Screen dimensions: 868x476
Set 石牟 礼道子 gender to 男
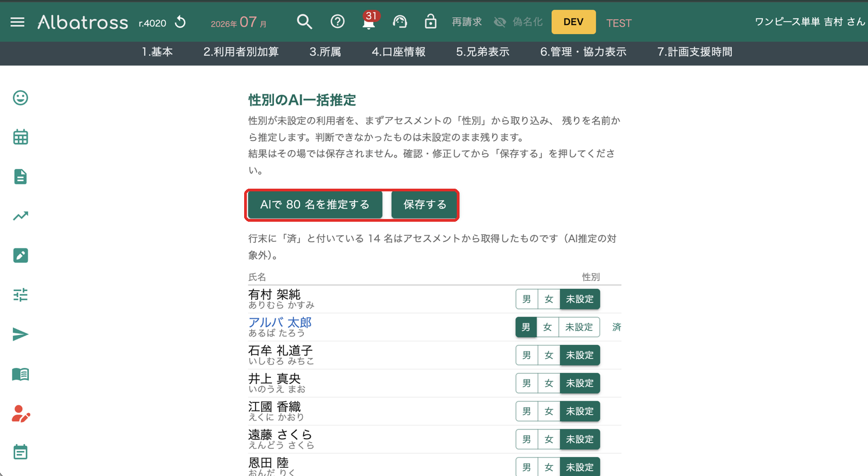[x=527, y=356]
